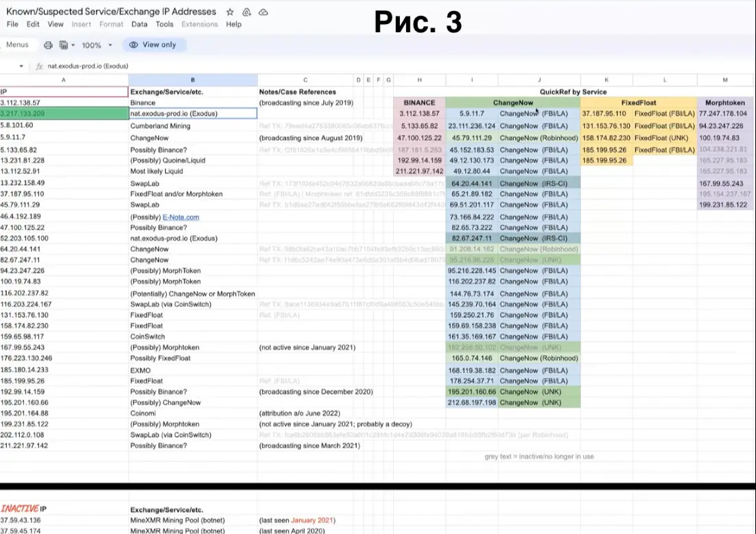Click the Menus search box

(x=17, y=45)
